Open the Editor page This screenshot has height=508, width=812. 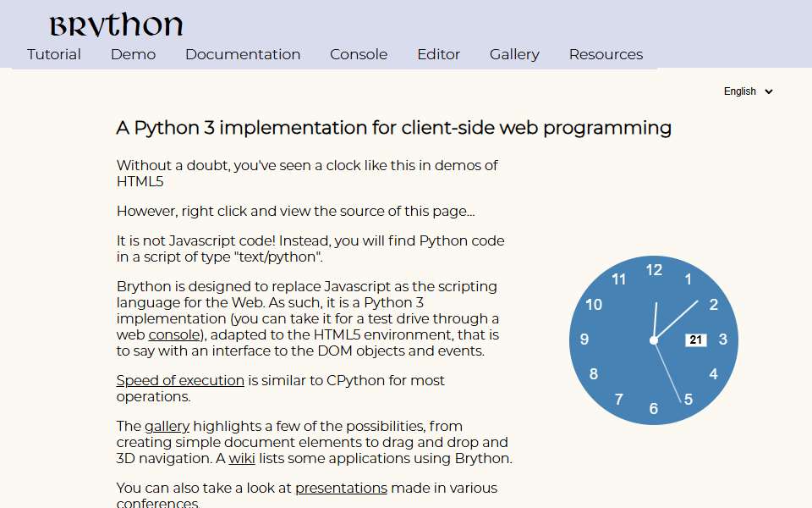click(439, 54)
